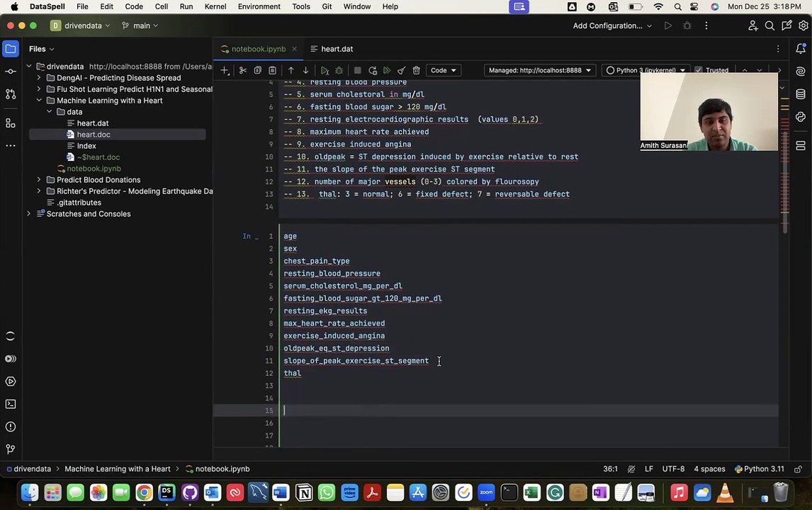Open the Database tool window
The width and height of the screenshot is (812, 510).
(x=801, y=94)
